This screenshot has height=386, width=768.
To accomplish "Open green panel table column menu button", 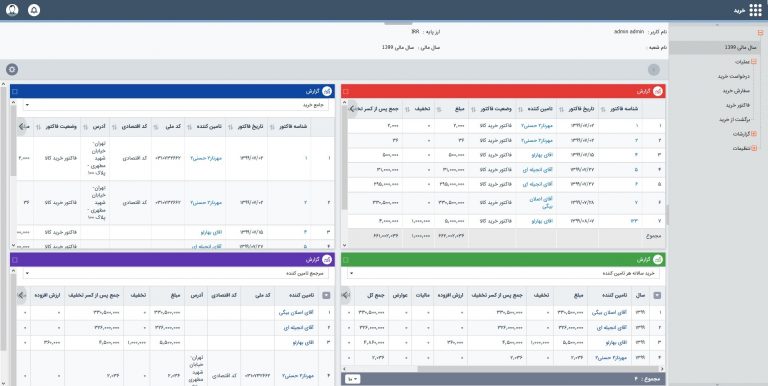I will tap(657, 295).
